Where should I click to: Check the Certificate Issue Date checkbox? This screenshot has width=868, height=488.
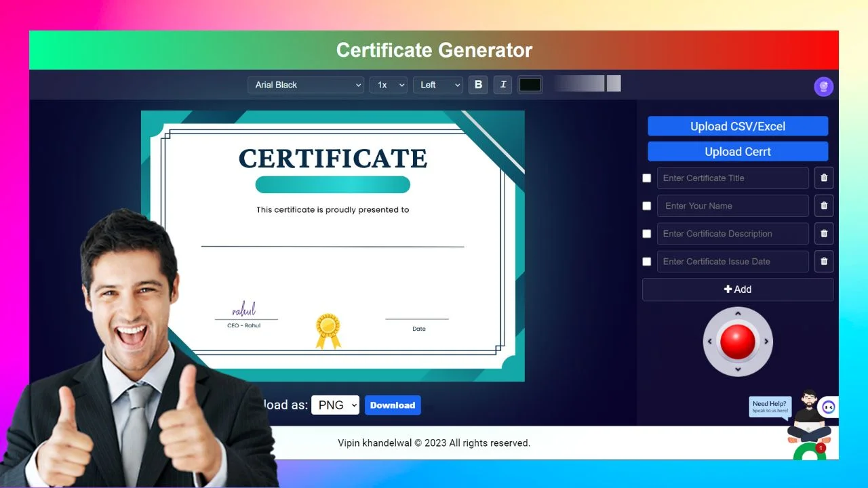(647, 262)
